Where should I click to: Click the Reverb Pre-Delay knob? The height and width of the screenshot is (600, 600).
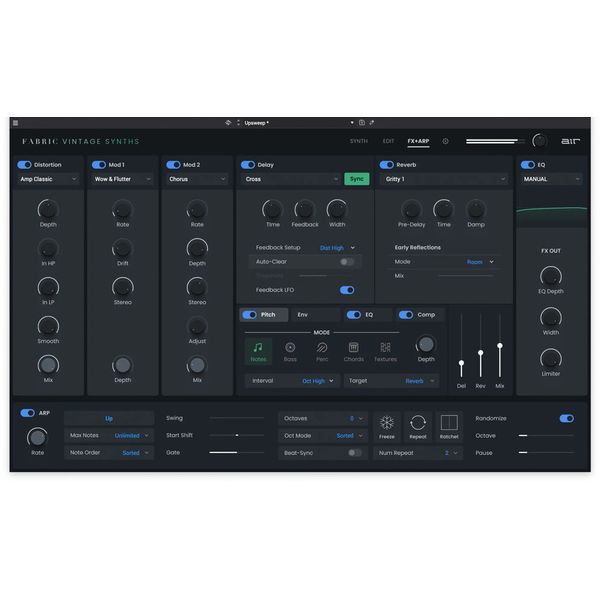pyautogui.click(x=411, y=210)
